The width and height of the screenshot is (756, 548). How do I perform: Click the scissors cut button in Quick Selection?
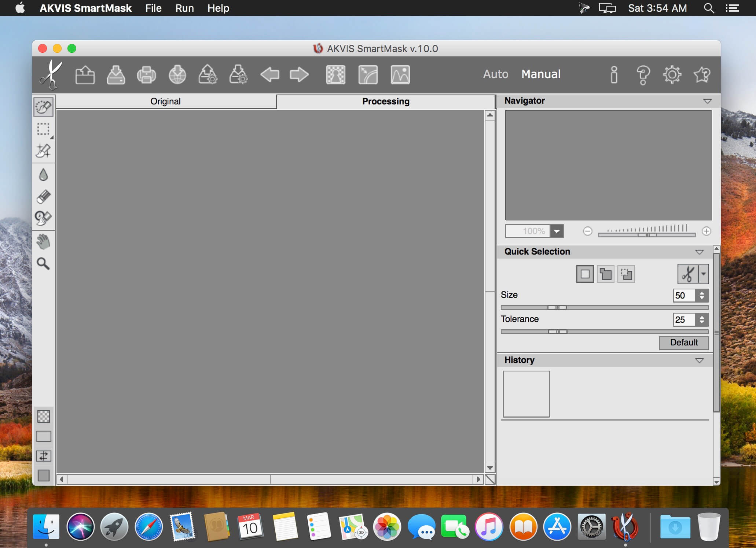pos(688,274)
